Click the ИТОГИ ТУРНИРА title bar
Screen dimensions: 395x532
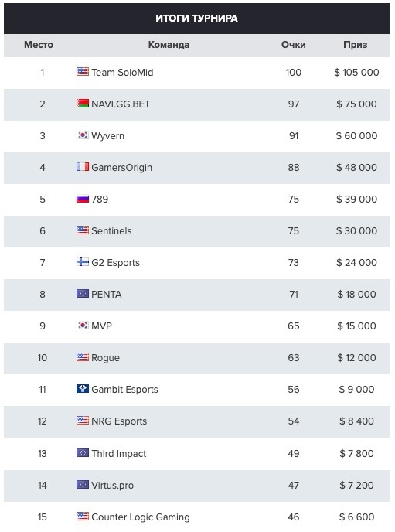(x=197, y=19)
